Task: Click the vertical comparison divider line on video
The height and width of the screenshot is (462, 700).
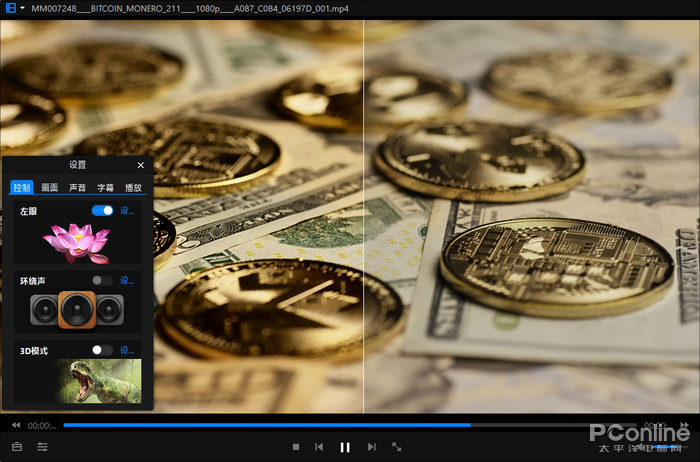Action: [363, 216]
